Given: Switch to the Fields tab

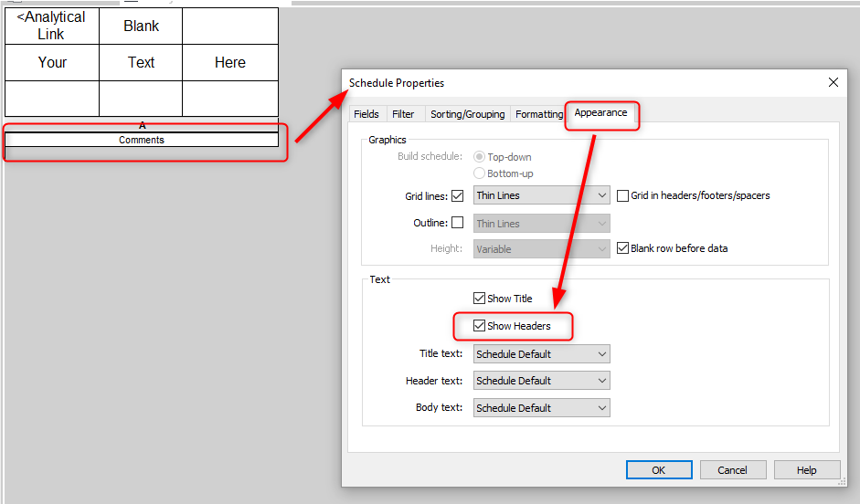Looking at the screenshot, I should pyautogui.click(x=366, y=114).
